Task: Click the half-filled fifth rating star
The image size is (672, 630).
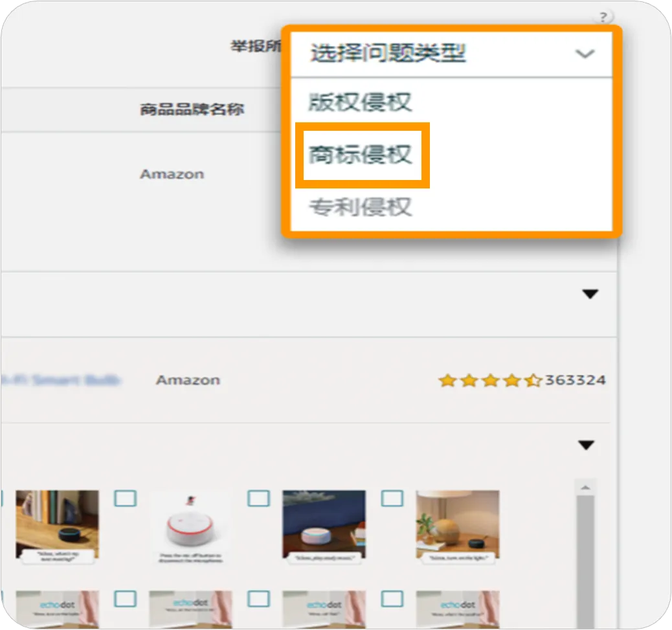Action: point(532,381)
